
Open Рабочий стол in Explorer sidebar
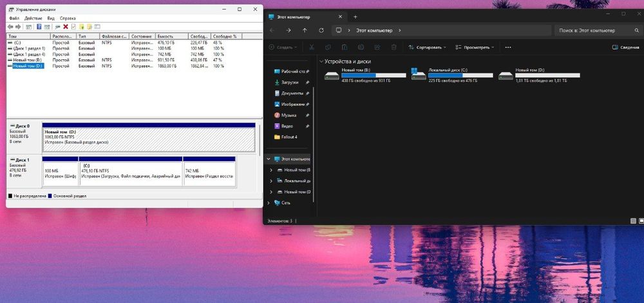pyautogui.click(x=291, y=72)
